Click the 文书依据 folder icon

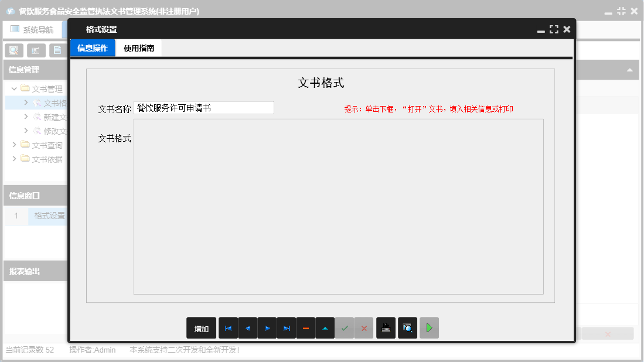click(x=25, y=158)
